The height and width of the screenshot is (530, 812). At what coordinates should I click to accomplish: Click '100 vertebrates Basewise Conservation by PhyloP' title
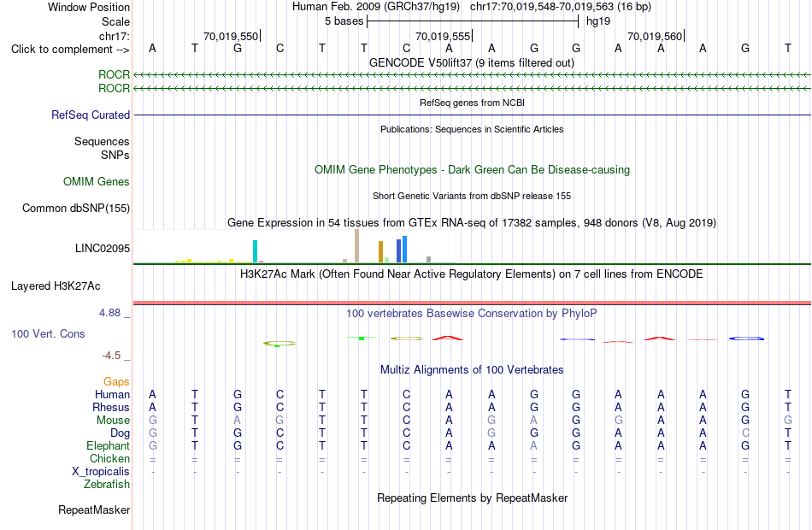[472, 314]
